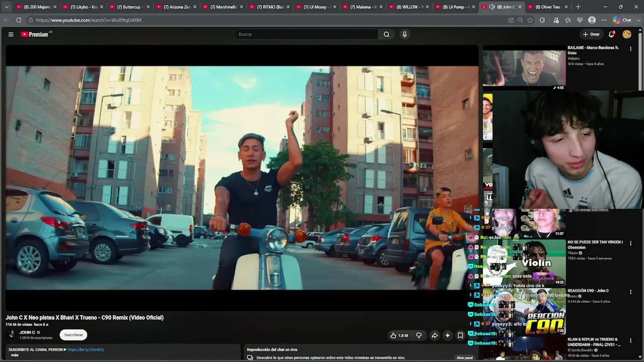Open the JOHN C channel name link
The image size is (644, 362).
27,332
